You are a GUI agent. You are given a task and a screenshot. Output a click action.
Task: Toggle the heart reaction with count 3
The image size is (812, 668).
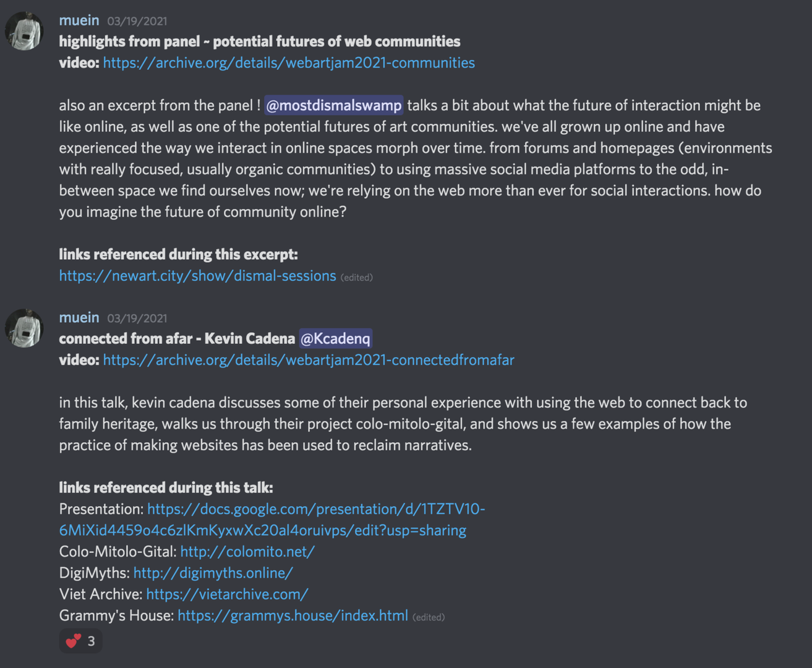click(81, 641)
